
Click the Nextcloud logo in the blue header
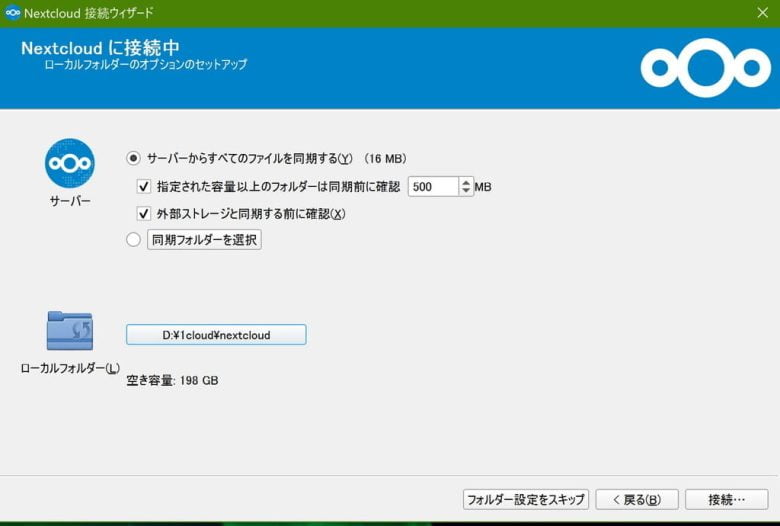[705, 68]
